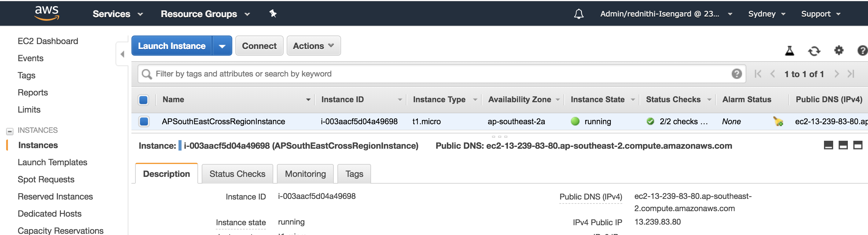Open the help question mark icon at top right
This screenshot has height=235, width=868.
[x=862, y=50]
